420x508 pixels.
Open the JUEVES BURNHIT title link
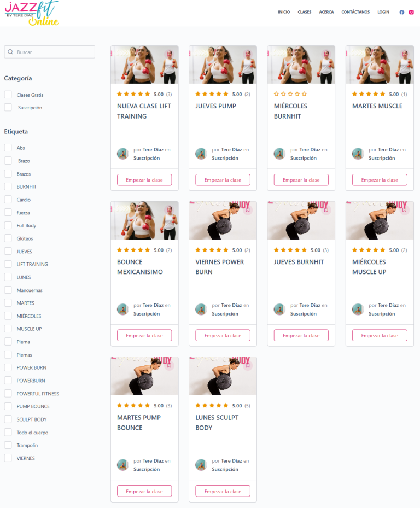pyautogui.click(x=299, y=262)
